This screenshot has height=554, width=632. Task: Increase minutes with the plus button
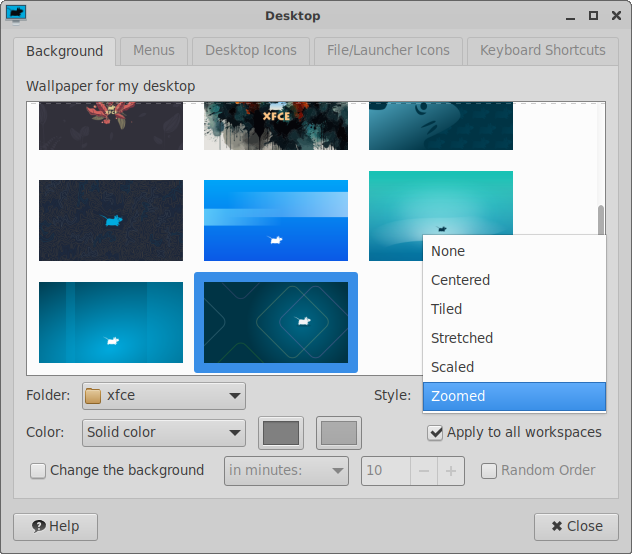pyautogui.click(x=451, y=471)
